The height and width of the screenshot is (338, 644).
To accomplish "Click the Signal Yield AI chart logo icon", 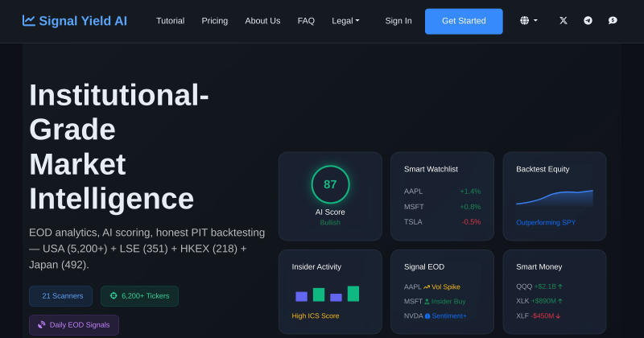I will [x=29, y=21].
